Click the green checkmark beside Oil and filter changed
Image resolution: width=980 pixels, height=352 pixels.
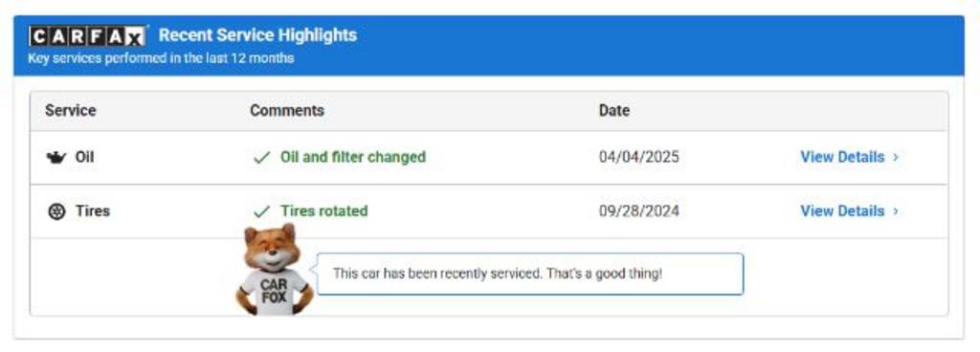[x=261, y=158]
